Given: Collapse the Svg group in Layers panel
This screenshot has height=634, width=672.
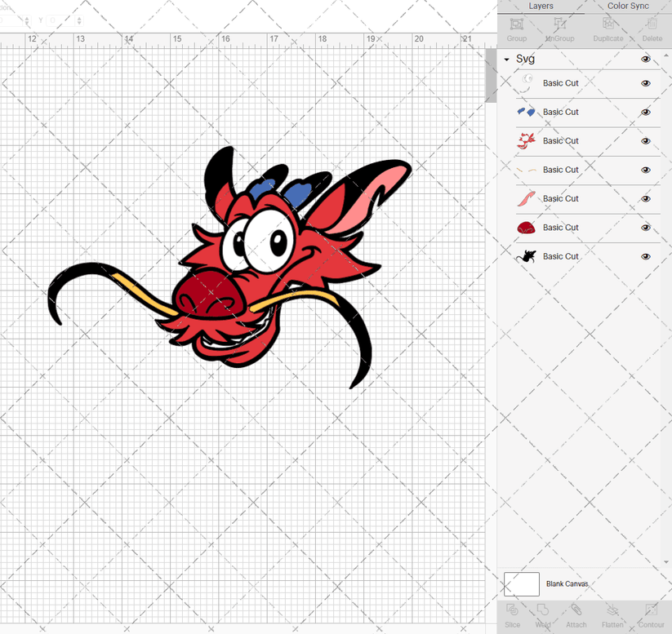Looking at the screenshot, I should coord(508,59).
